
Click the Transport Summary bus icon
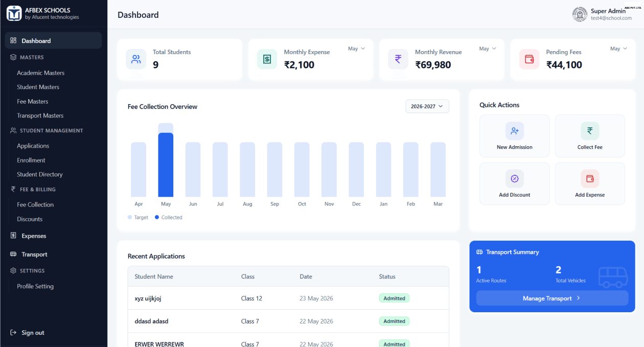(x=479, y=252)
